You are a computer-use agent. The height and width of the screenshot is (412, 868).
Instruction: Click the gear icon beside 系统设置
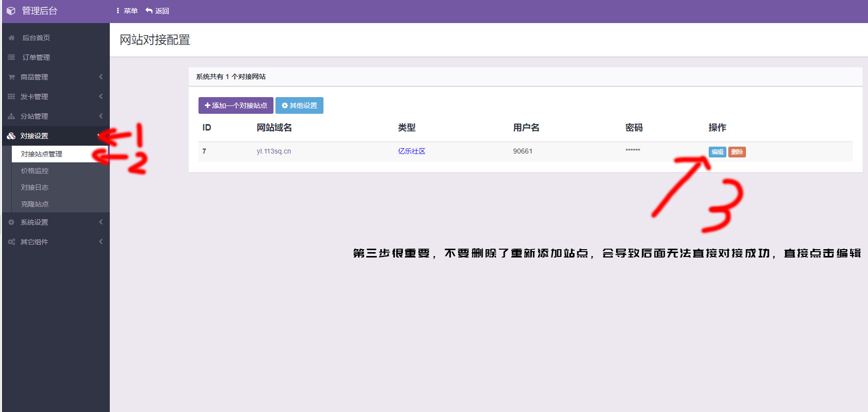[11, 222]
